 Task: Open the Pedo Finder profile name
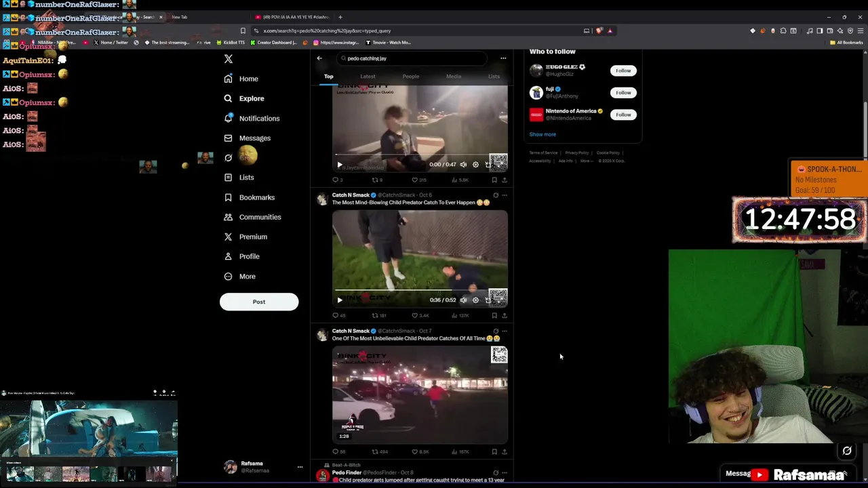(347, 472)
